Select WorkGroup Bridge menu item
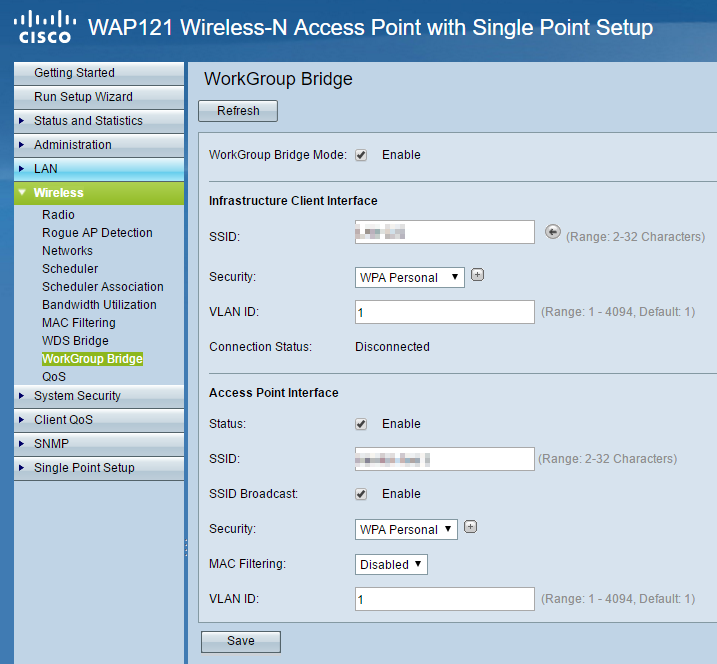Screen dimensions: 717x664 click(x=92, y=359)
